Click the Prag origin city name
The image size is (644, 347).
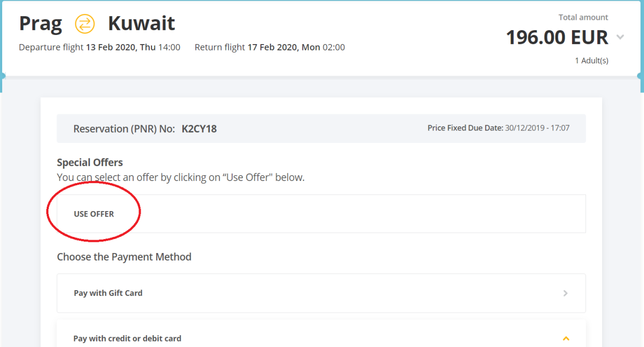41,24
